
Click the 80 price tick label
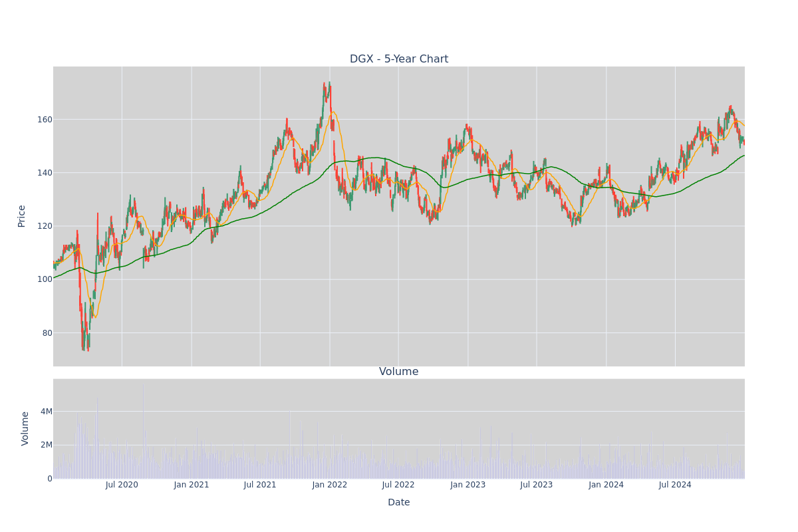[x=47, y=332]
